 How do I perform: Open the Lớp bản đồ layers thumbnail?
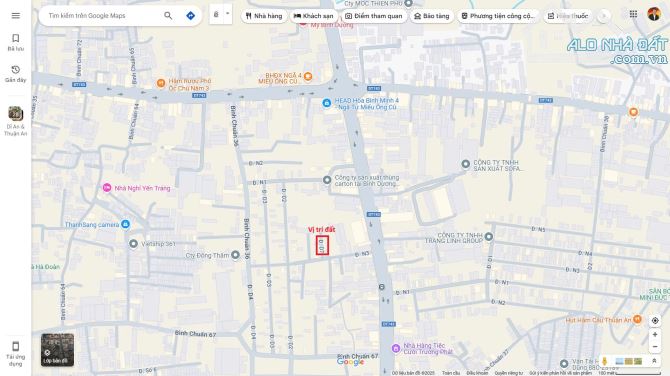[x=57, y=350]
